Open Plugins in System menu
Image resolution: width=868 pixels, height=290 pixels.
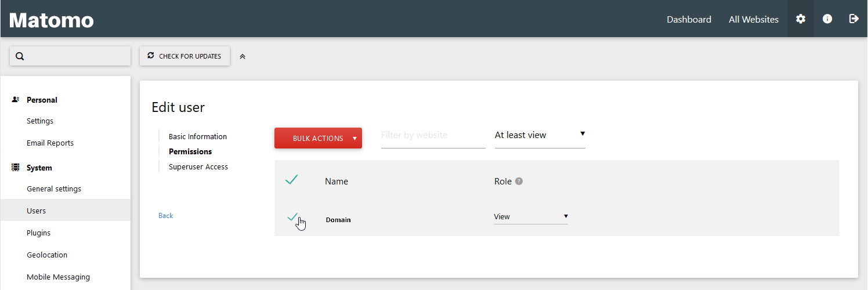tap(38, 233)
